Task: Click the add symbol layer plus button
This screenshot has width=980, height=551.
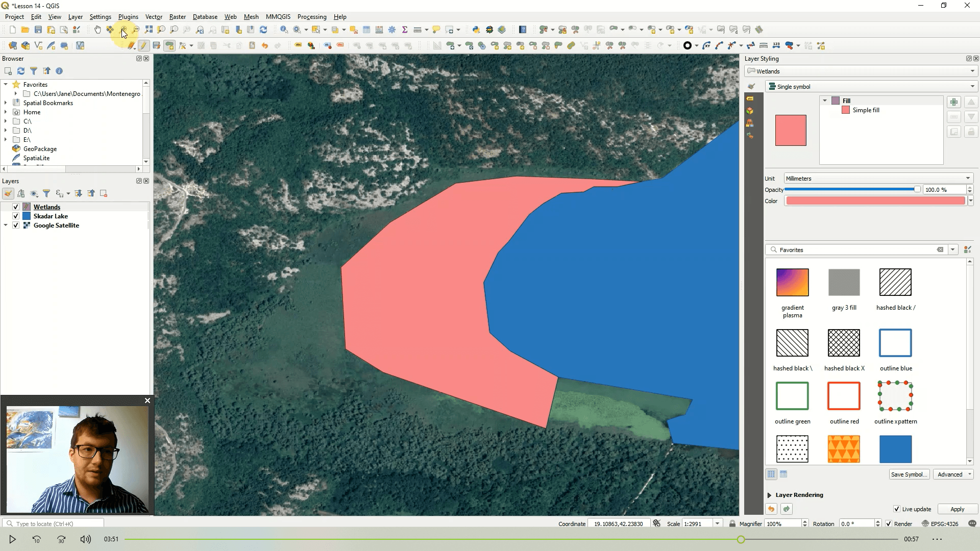Action: [x=953, y=102]
